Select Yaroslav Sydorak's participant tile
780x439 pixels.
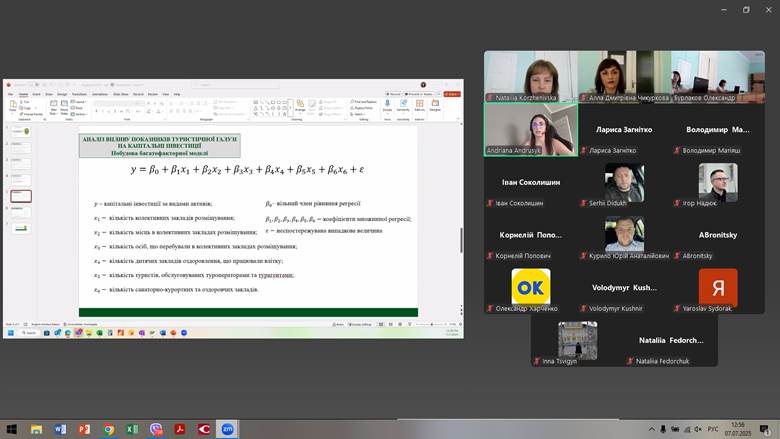[x=717, y=288]
